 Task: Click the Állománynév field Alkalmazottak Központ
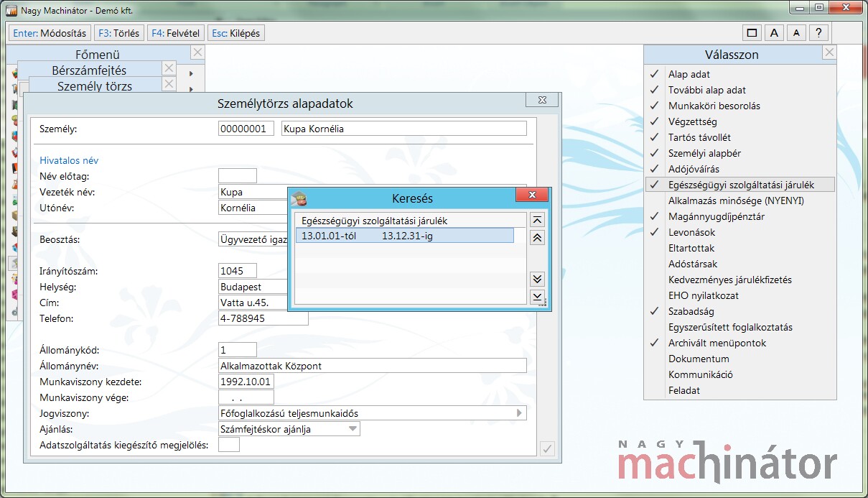point(373,366)
